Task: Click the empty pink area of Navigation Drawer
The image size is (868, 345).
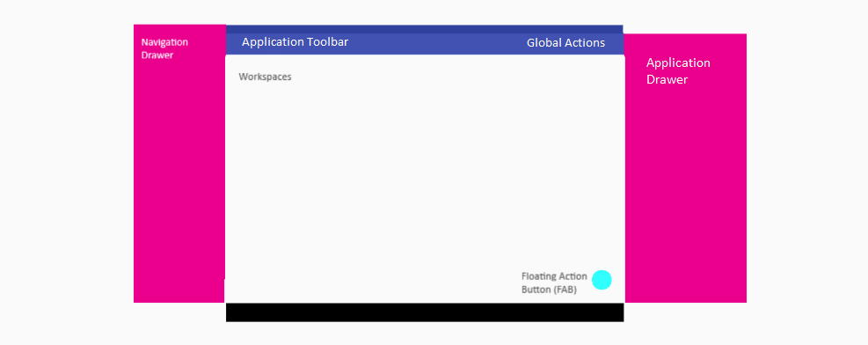Action: [179, 177]
